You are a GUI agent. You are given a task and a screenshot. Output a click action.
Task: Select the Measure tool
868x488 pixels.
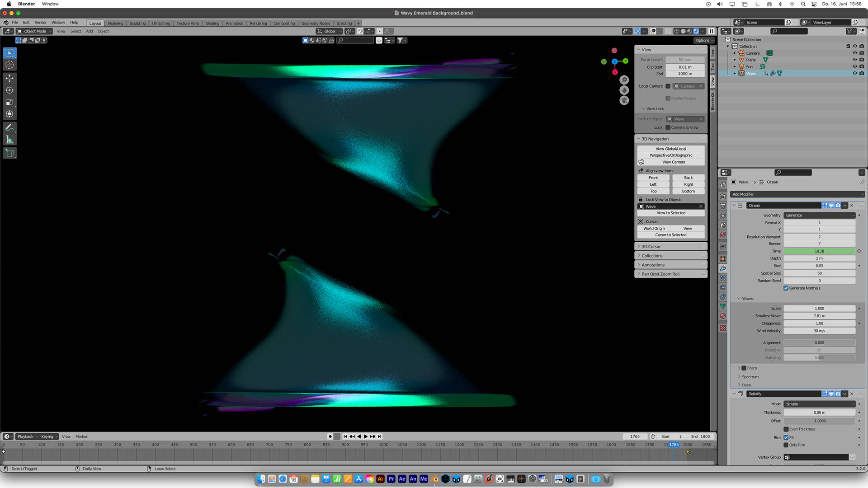click(x=9, y=140)
